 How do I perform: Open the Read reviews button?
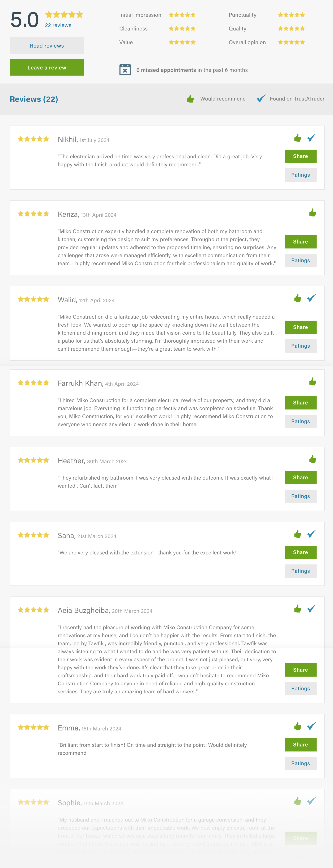pos(47,45)
